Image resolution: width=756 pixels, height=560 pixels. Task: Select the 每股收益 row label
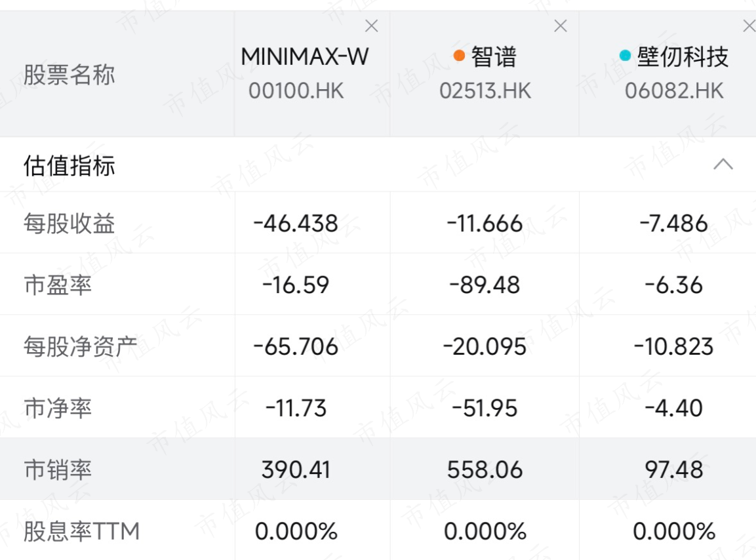[x=70, y=224]
